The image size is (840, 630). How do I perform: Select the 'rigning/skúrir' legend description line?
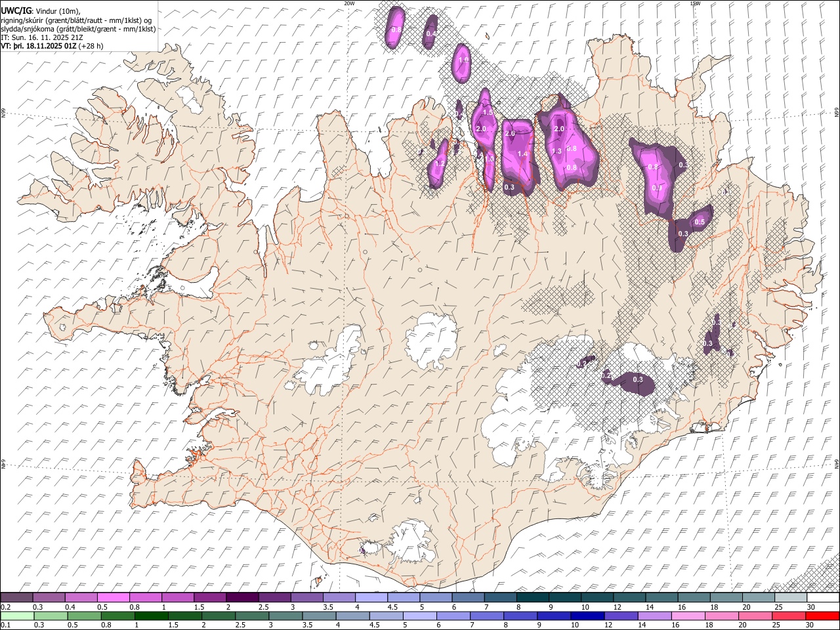[x=77, y=20]
